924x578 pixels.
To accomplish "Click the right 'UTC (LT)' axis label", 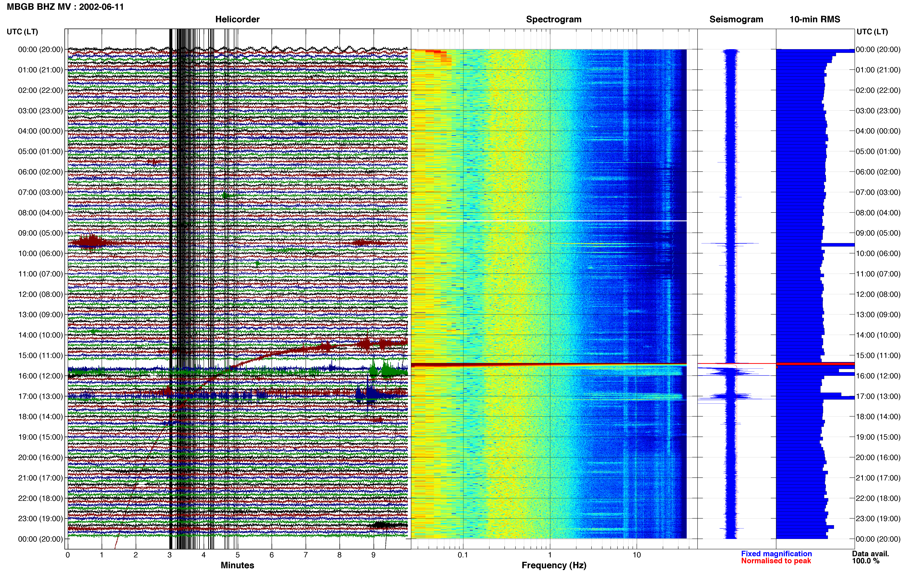I will pyautogui.click(x=872, y=32).
